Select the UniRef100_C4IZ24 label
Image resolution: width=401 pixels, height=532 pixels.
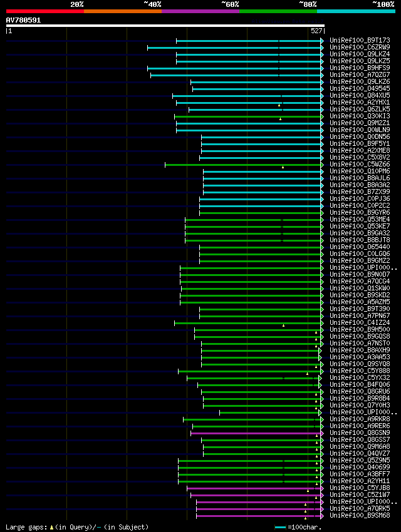click(x=360, y=323)
